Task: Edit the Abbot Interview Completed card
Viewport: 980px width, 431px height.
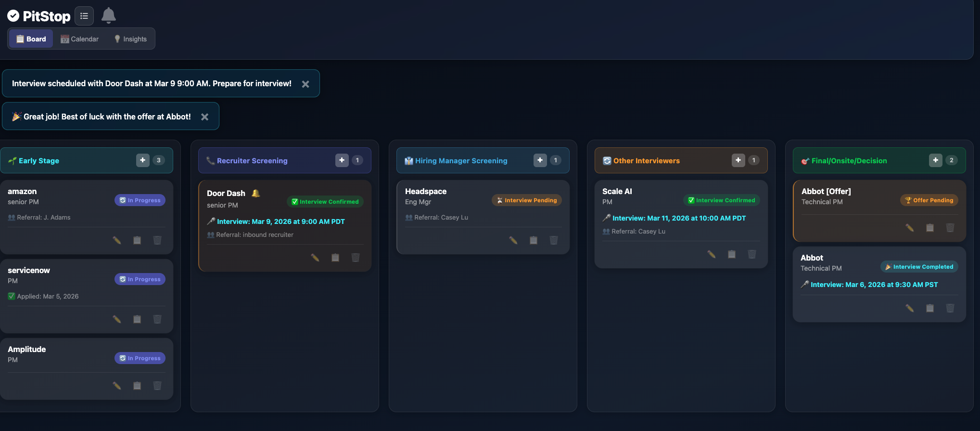Action: coord(910,308)
